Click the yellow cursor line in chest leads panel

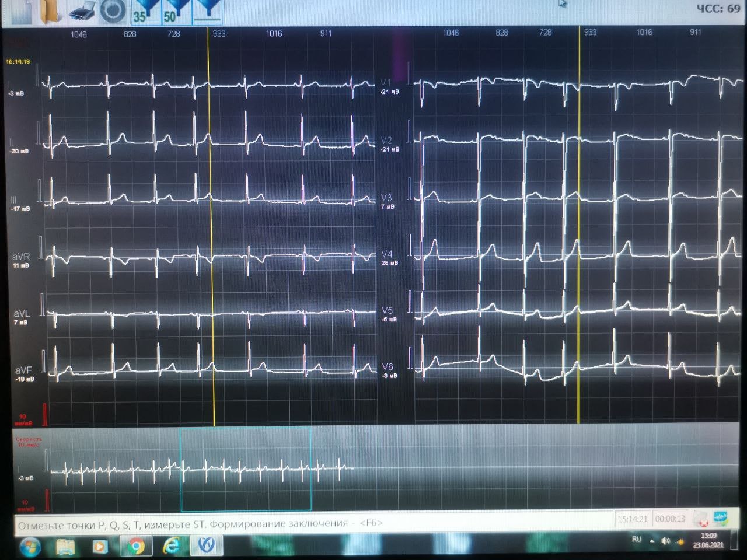point(579,225)
